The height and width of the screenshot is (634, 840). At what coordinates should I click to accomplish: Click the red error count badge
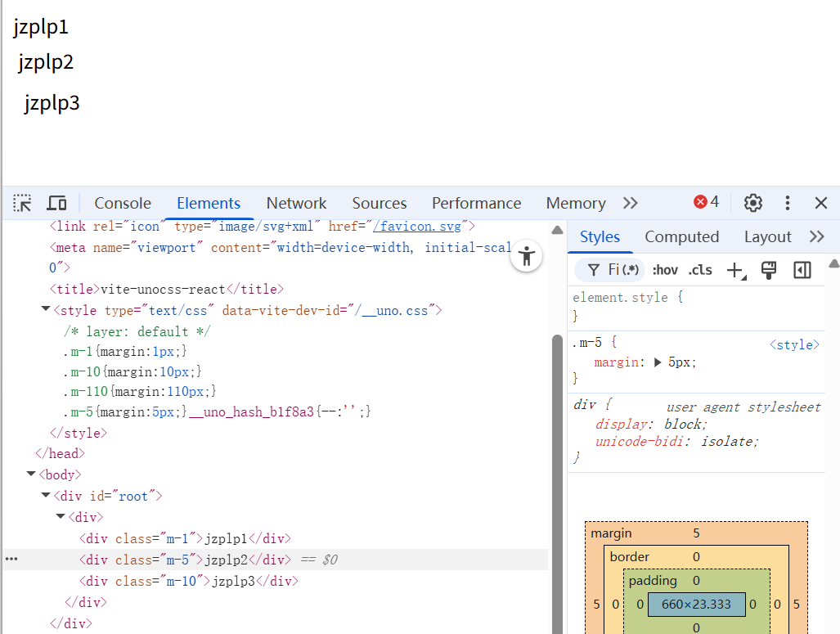pos(706,202)
